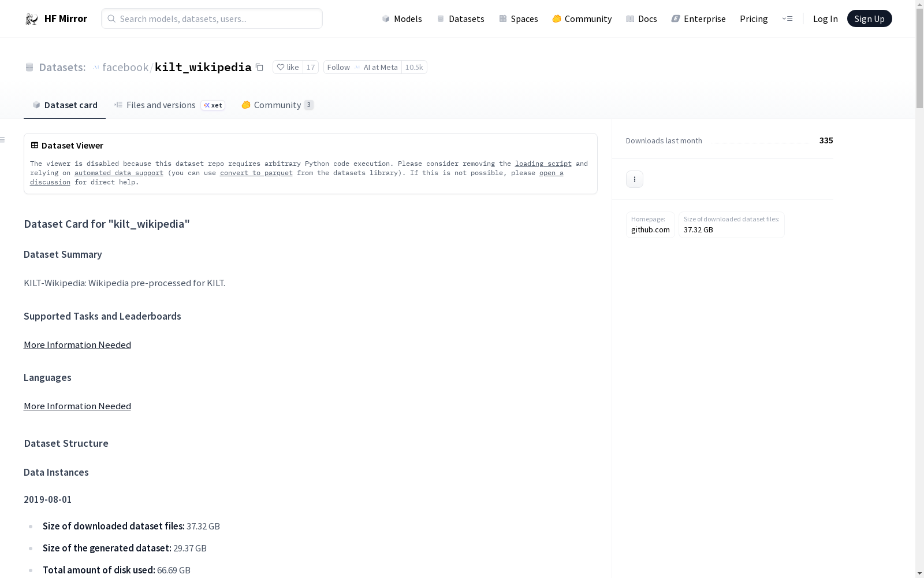This screenshot has width=924, height=578.
Task: Toggle the left sidebar outline icon
Action: click(x=2, y=140)
